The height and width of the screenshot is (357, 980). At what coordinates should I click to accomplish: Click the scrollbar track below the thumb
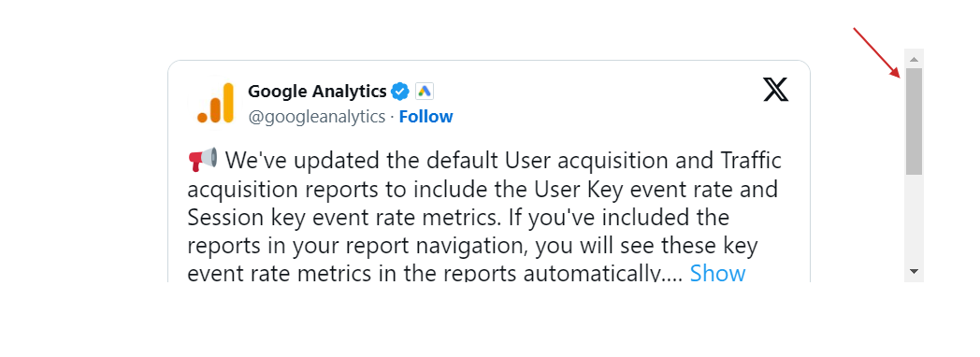pyautogui.click(x=914, y=219)
